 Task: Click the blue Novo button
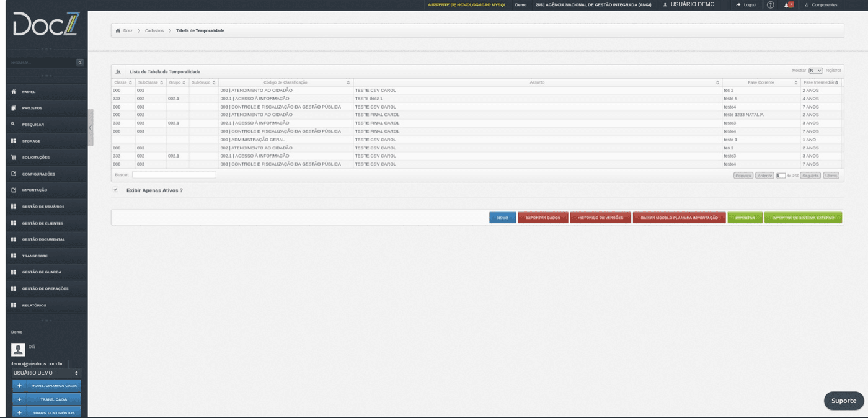(502, 218)
